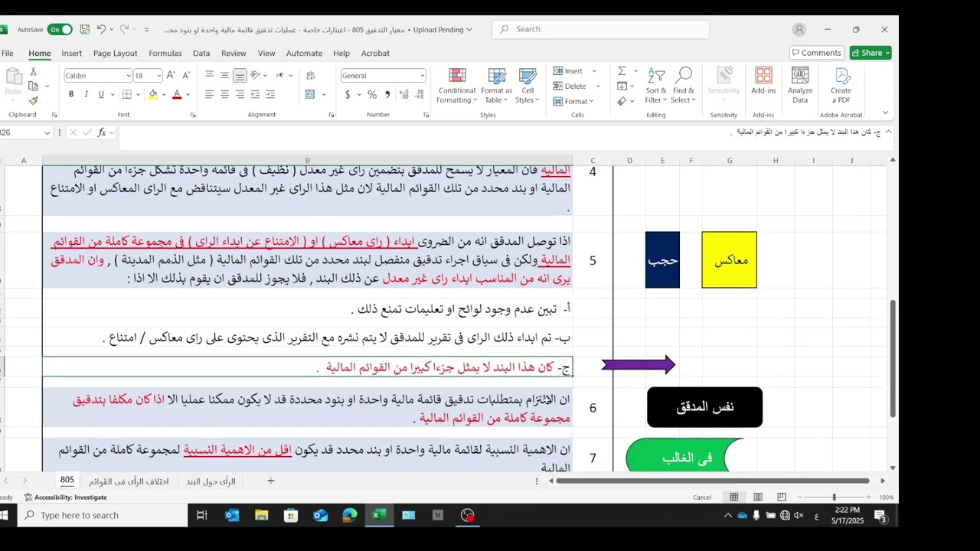Toggle Align Right for the cell

pos(240,94)
